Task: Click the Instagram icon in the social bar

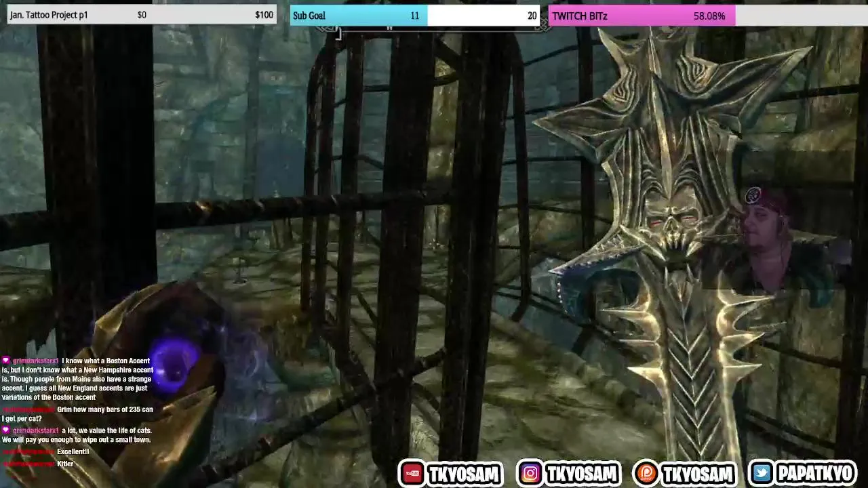Action: [x=530, y=473]
